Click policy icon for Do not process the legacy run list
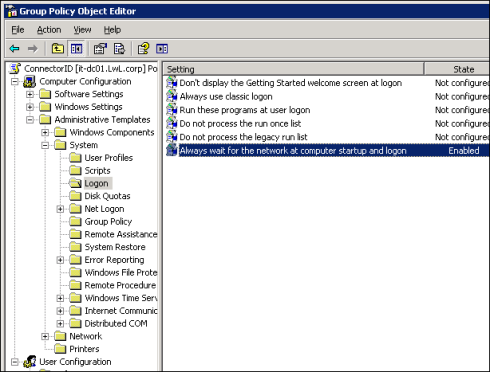This screenshot has width=490, height=372. click(x=172, y=137)
